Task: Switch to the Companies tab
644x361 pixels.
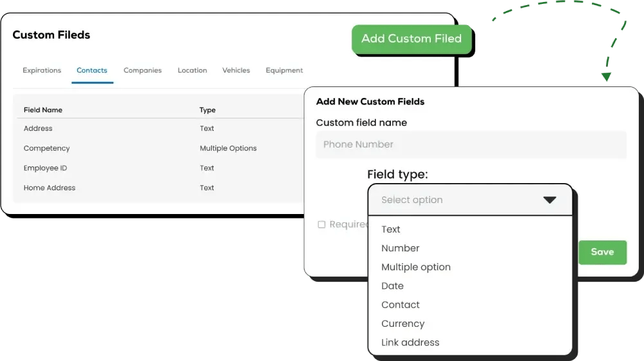Action: [x=142, y=70]
